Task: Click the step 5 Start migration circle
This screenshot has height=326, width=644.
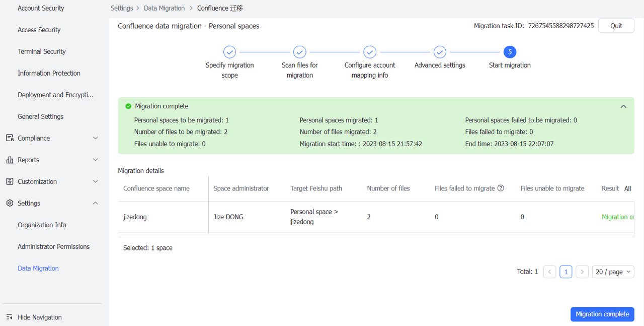Action: (x=510, y=52)
